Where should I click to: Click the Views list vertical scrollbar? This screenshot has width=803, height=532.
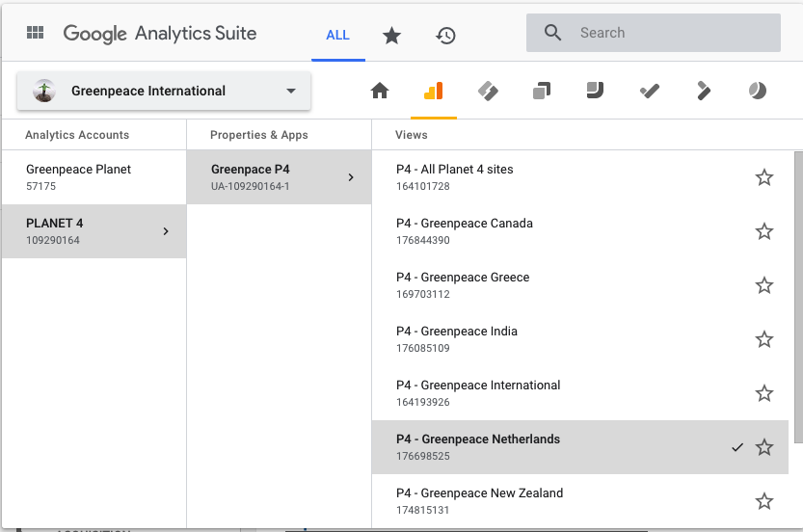coord(798,297)
